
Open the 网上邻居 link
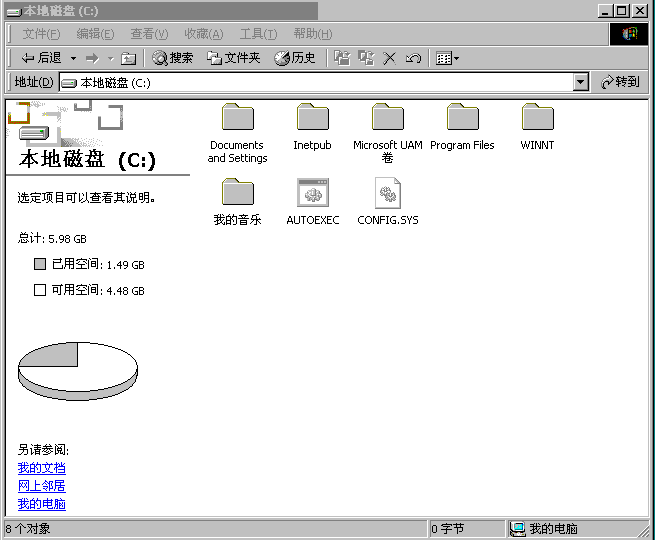pos(42,486)
